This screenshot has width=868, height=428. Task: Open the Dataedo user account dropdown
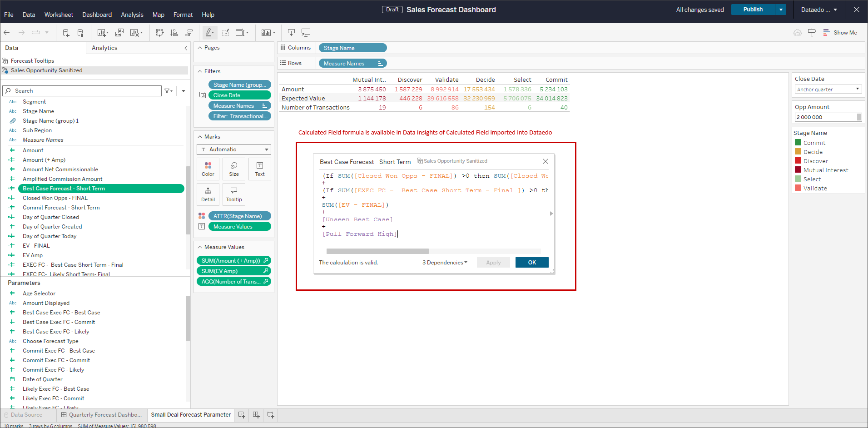tap(819, 10)
